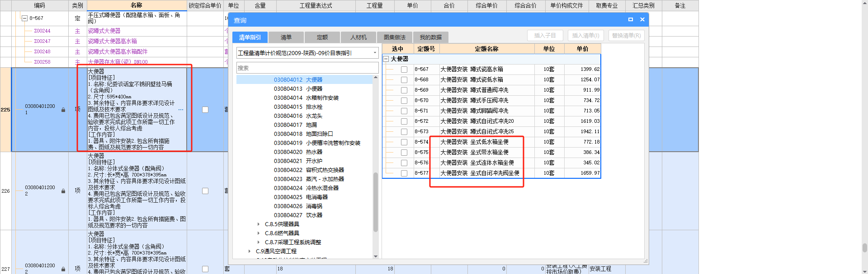Check the box for quota 8-569
This screenshot has width=868, height=274.
[x=404, y=90]
